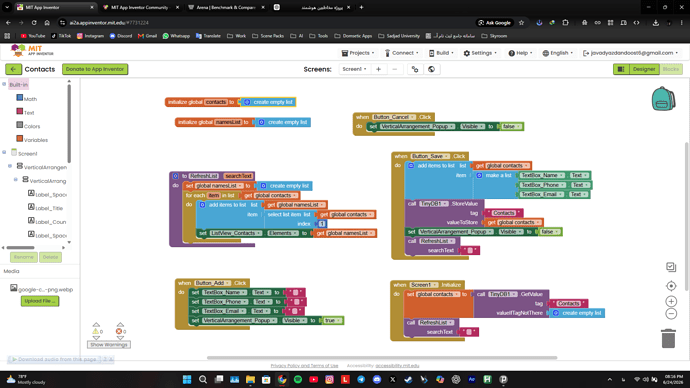Screen dimensions: 690x388
Task: Open the backpack icon in workspace
Action: click(x=663, y=99)
